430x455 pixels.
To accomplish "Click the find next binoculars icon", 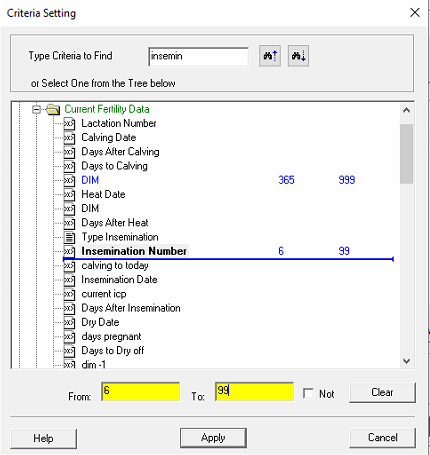I will click(x=298, y=56).
